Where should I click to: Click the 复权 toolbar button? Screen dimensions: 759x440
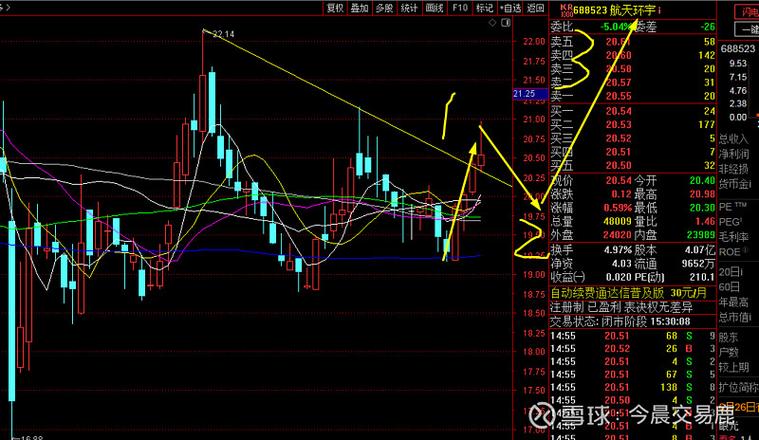[335, 7]
